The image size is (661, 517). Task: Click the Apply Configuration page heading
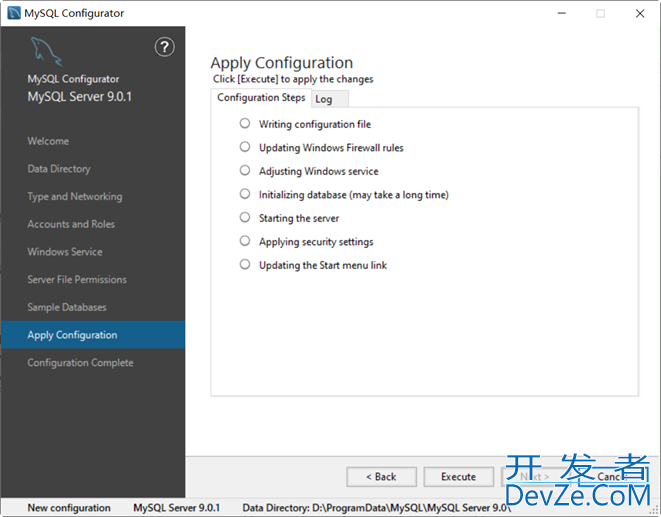click(282, 63)
